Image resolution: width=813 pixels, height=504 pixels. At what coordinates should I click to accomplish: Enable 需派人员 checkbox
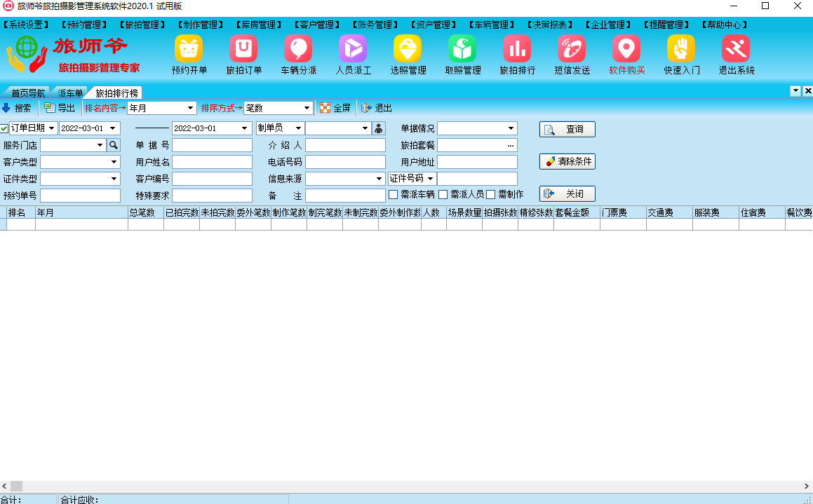click(443, 195)
